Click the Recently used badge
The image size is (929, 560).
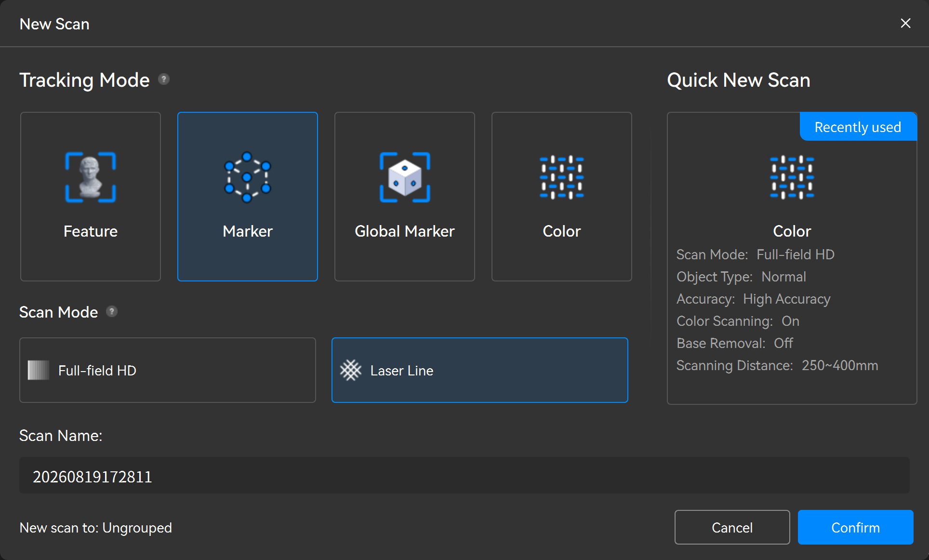(858, 127)
